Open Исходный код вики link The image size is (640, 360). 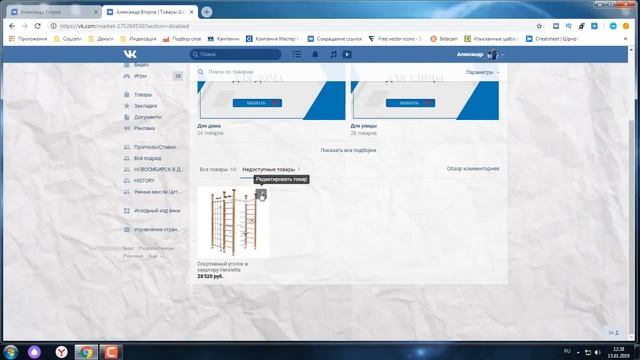tap(157, 211)
